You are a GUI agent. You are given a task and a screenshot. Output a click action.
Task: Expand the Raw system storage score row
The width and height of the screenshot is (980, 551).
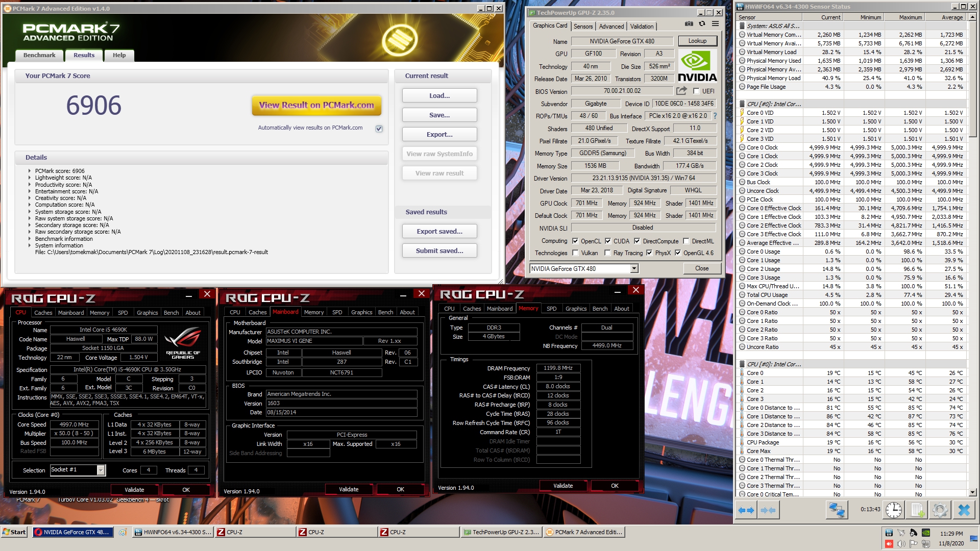point(30,218)
